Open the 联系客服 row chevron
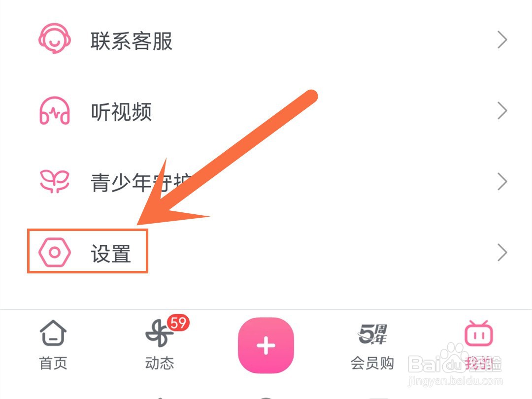The width and height of the screenshot is (532, 399). pos(502,40)
